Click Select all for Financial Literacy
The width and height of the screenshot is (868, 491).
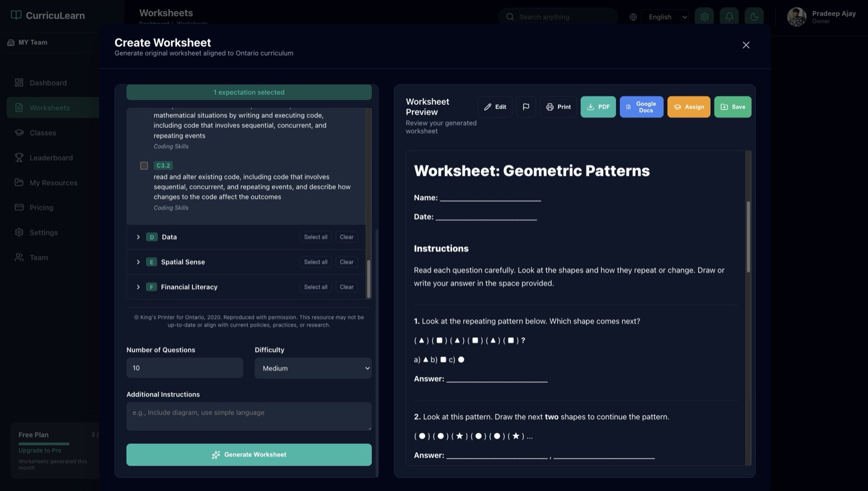pos(316,287)
